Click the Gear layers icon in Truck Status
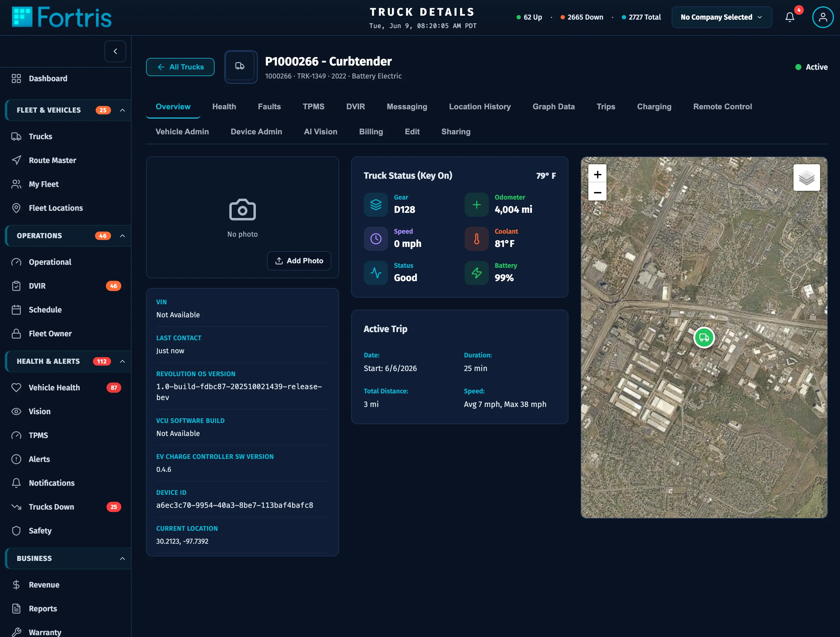Viewport: 840px width, 637px height. point(376,205)
